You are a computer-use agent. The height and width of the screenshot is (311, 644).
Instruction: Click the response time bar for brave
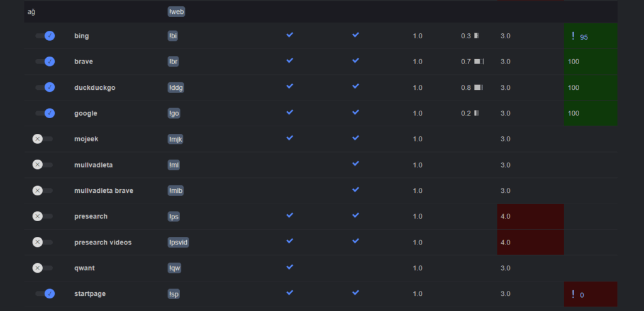(479, 62)
